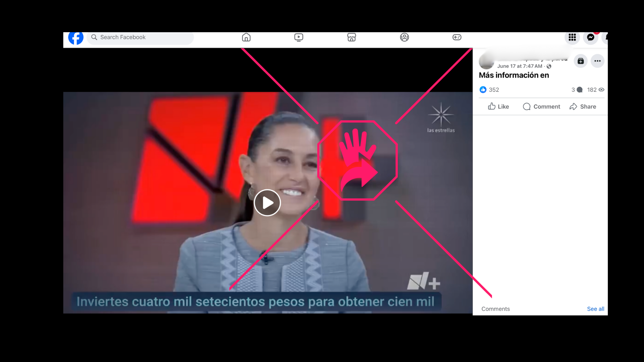Open the Marketplace tab
Image resolution: width=644 pixels, height=362 pixels.
click(351, 37)
